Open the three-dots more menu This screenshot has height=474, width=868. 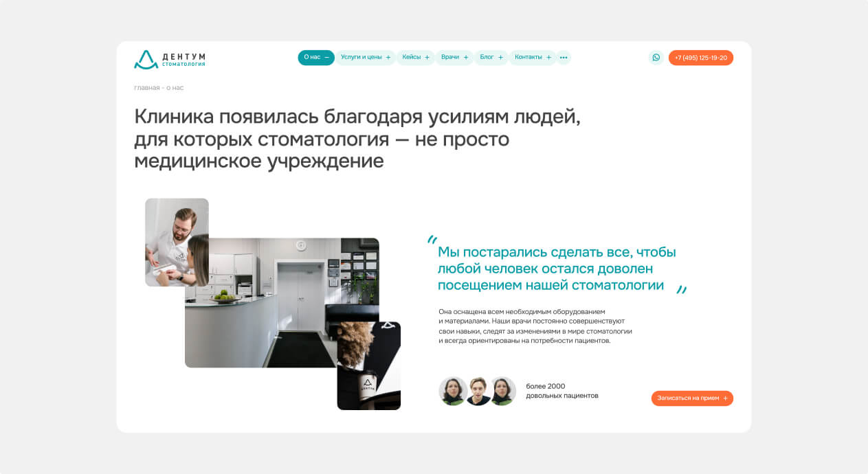564,58
